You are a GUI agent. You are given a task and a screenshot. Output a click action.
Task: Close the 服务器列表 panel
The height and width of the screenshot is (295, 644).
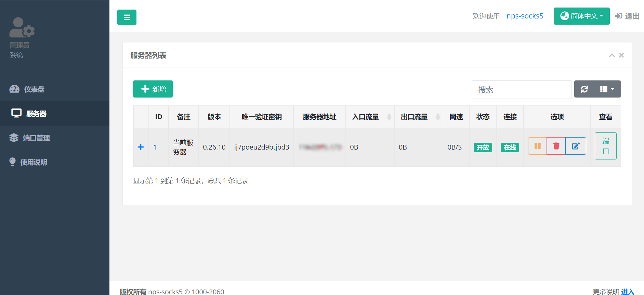click(x=621, y=55)
